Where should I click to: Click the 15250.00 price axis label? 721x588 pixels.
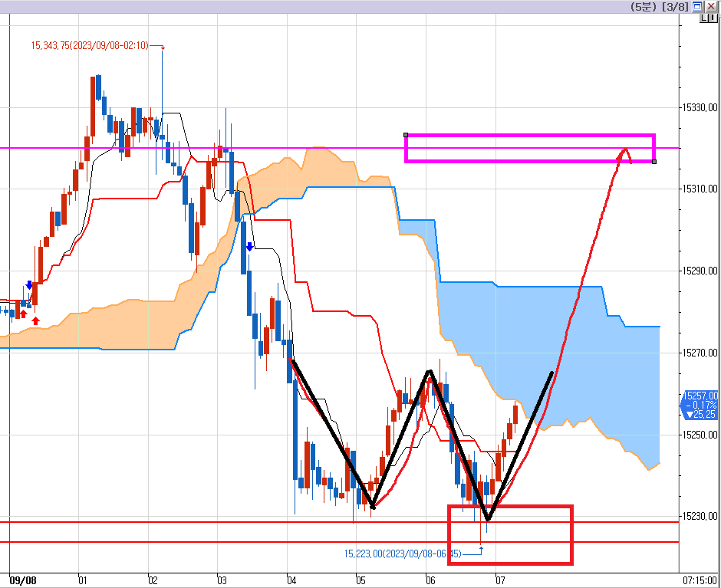tap(700, 435)
